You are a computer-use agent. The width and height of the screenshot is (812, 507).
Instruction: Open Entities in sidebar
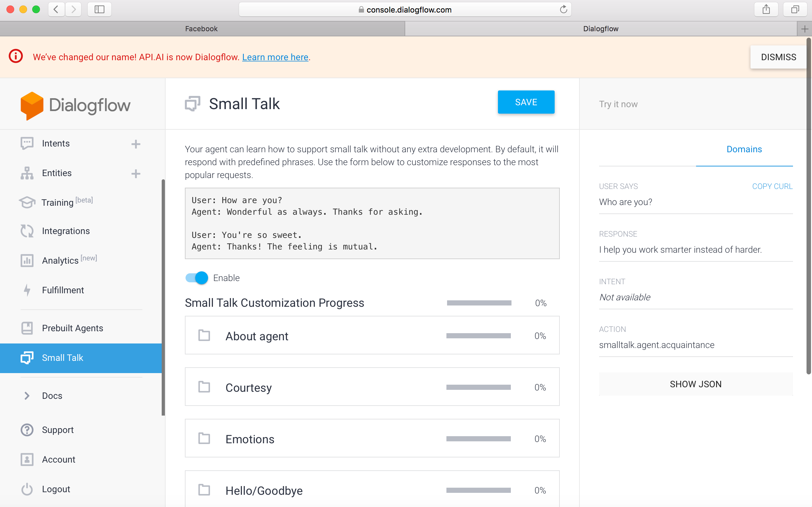57,173
